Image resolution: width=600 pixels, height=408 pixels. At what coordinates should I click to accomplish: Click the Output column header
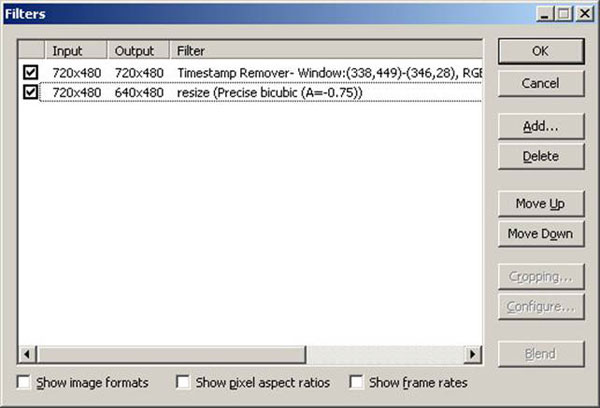[x=138, y=50]
